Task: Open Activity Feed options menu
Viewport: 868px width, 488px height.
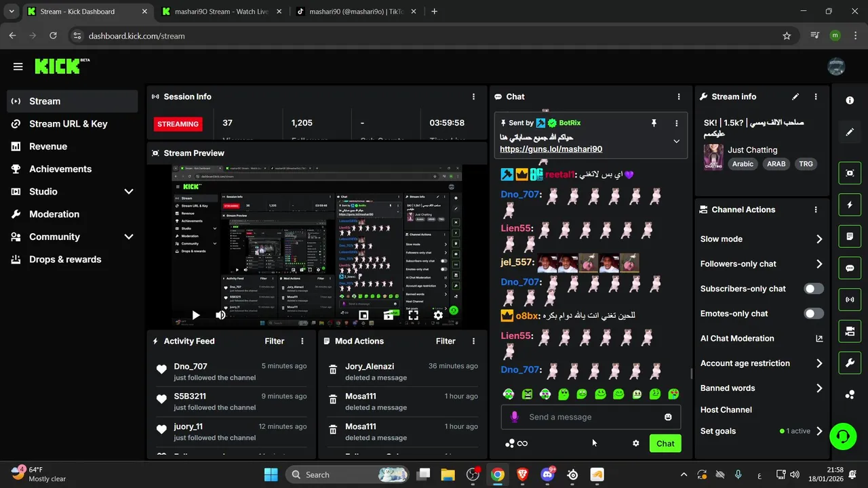Action: [x=302, y=342]
